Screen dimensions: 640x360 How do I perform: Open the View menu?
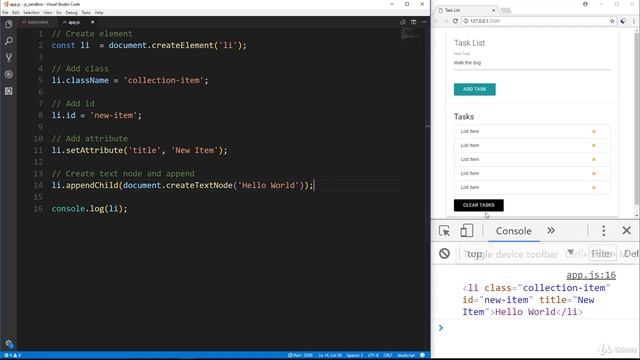pos(48,13)
